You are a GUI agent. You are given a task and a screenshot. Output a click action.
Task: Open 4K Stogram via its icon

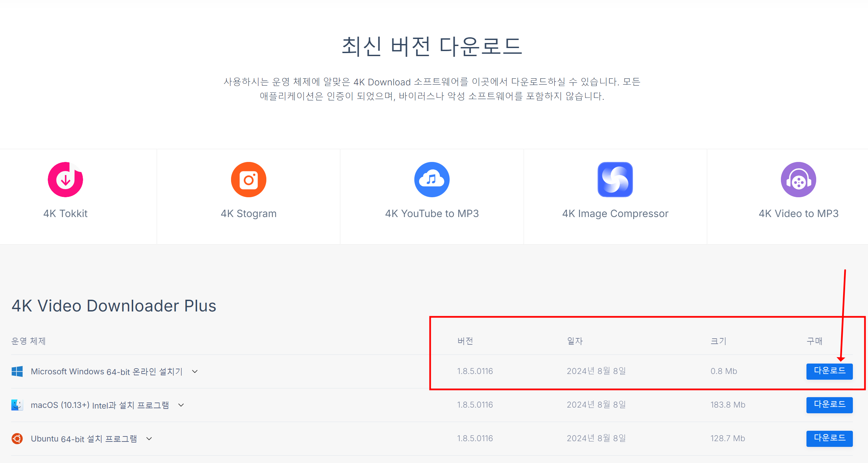point(248,179)
